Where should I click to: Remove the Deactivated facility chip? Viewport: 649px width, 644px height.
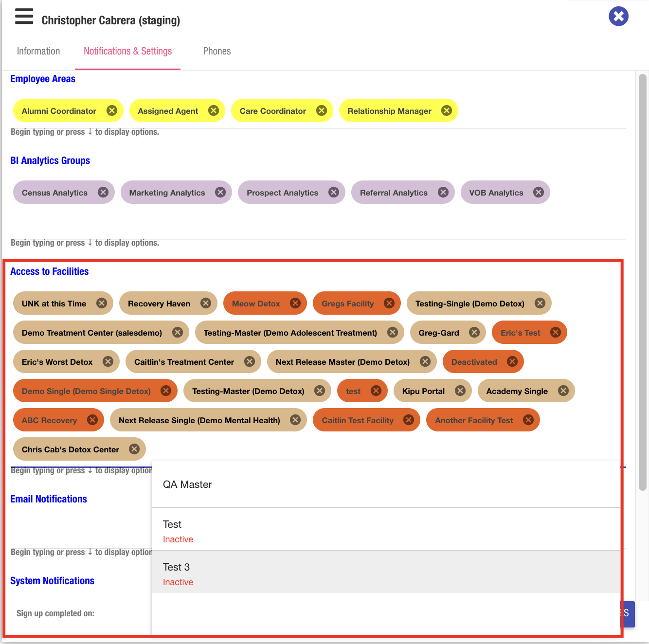pyautogui.click(x=512, y=361)
